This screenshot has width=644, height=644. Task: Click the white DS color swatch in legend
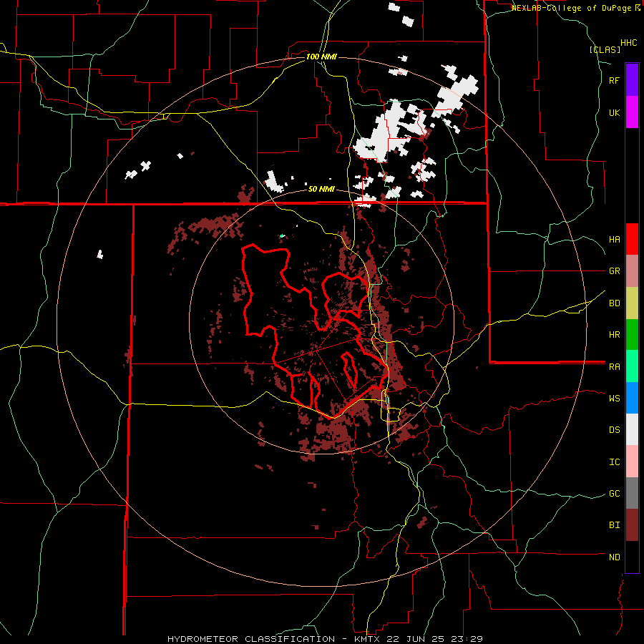(x=632, y=429)
